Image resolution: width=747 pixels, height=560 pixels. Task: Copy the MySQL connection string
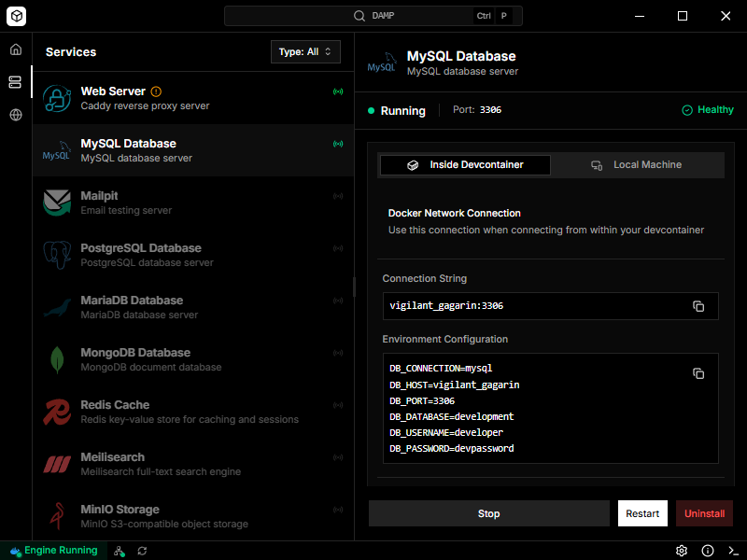point(698,305)
